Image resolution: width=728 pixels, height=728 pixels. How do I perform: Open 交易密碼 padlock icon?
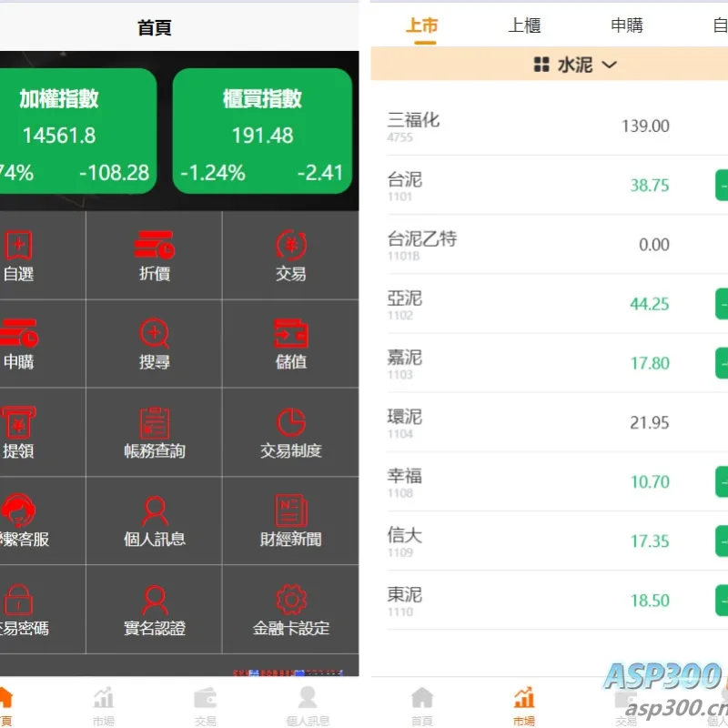click(18, 600)
